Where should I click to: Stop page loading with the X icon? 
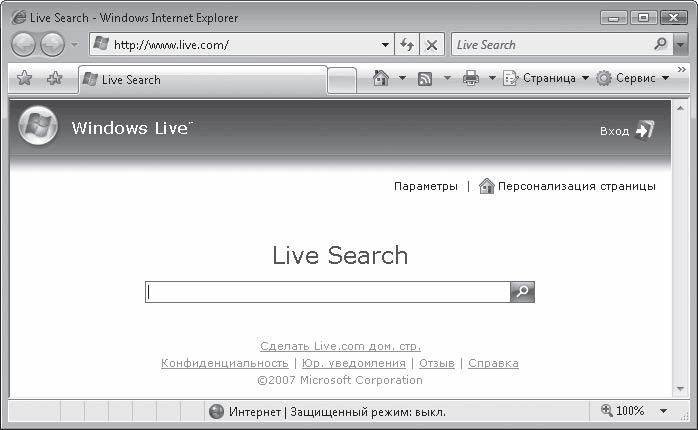pos(432,45)
